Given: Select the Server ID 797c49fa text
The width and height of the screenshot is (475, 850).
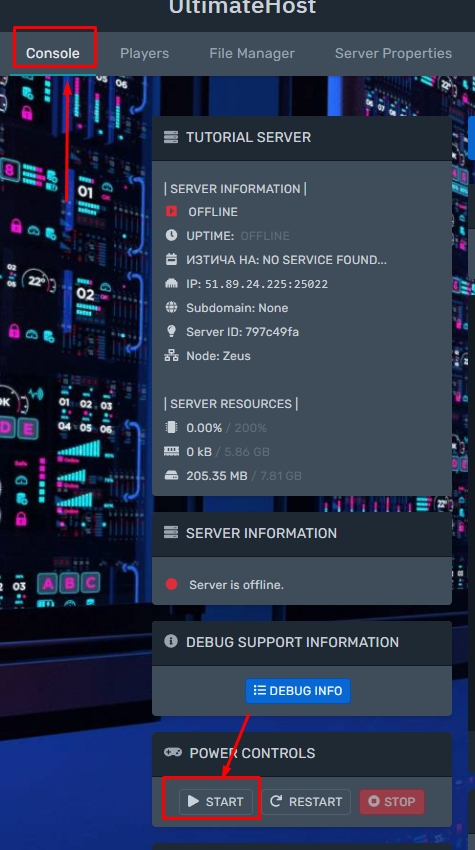Looking at the screenshot, I should point(272,332).
